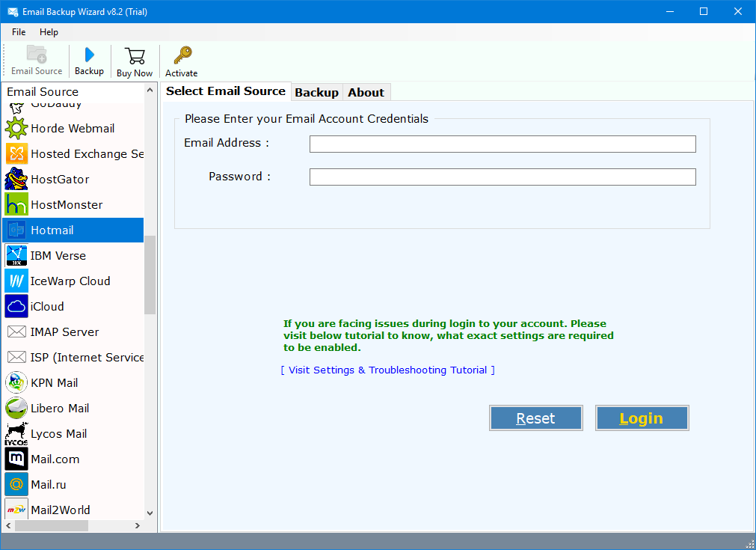Open the Help menu
The height and width of the screenshot is (550, 756).
click(x=49, y=31)
